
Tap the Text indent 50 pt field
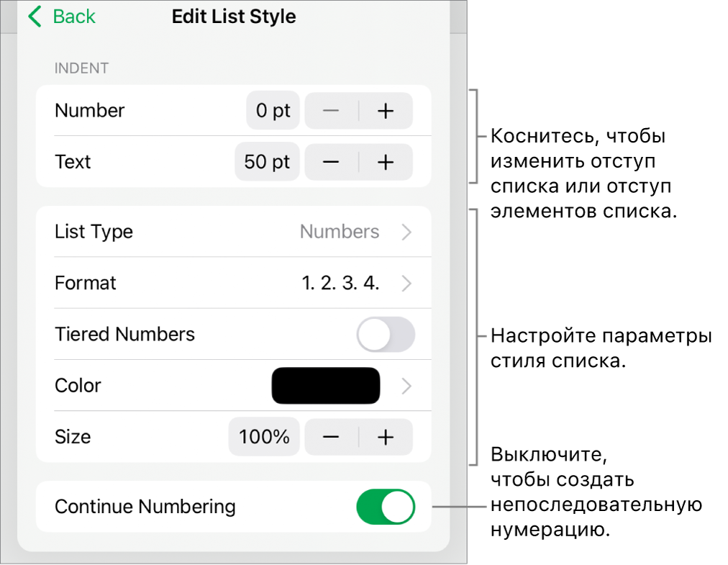(267, 162)
